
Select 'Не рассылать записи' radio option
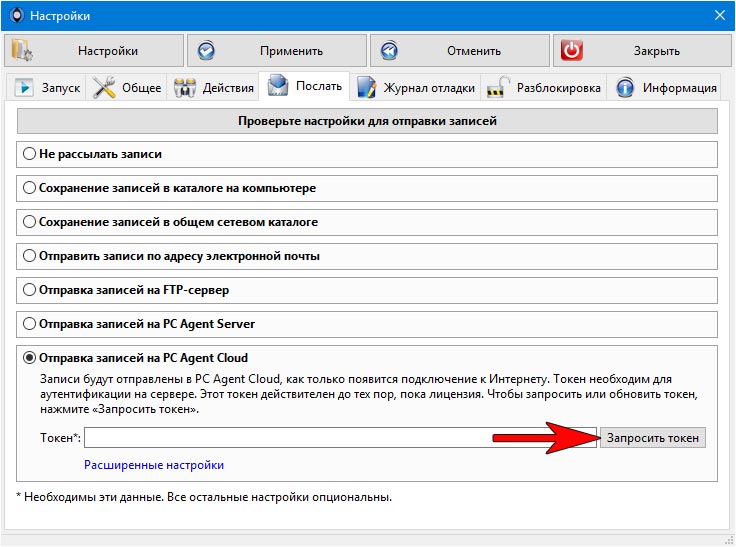click(x=30, y=155)
